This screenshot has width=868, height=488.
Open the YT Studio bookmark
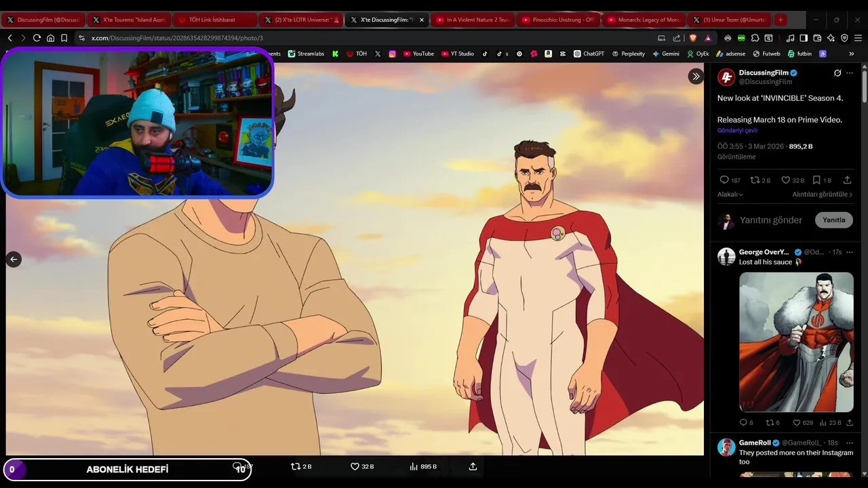[x=458, y=54]
